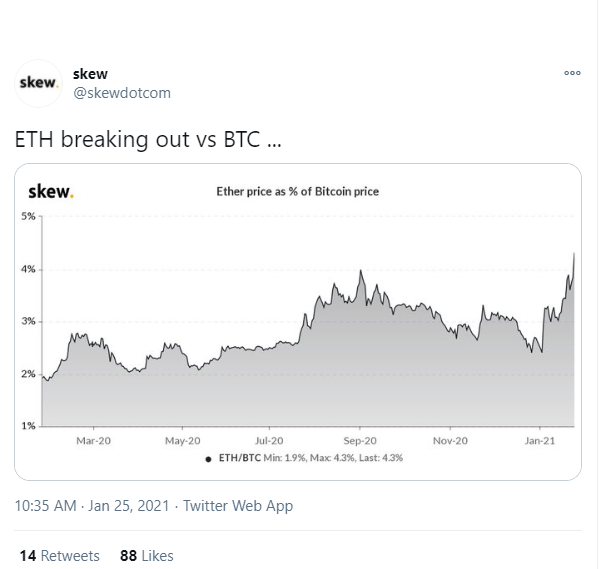This screenshot has height=569, width=613.
Task: Click the Twitter Web App source link
Action: [x=238, y=506]
